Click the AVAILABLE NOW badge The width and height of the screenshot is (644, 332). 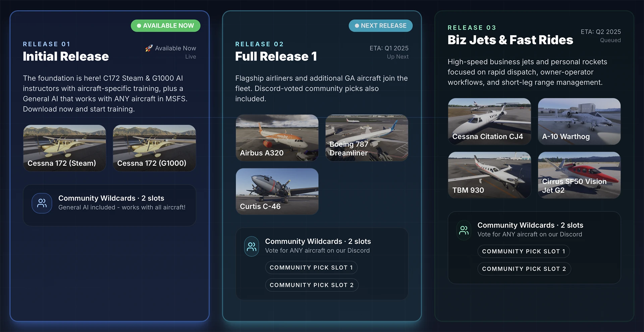click(x=165, y=26)
